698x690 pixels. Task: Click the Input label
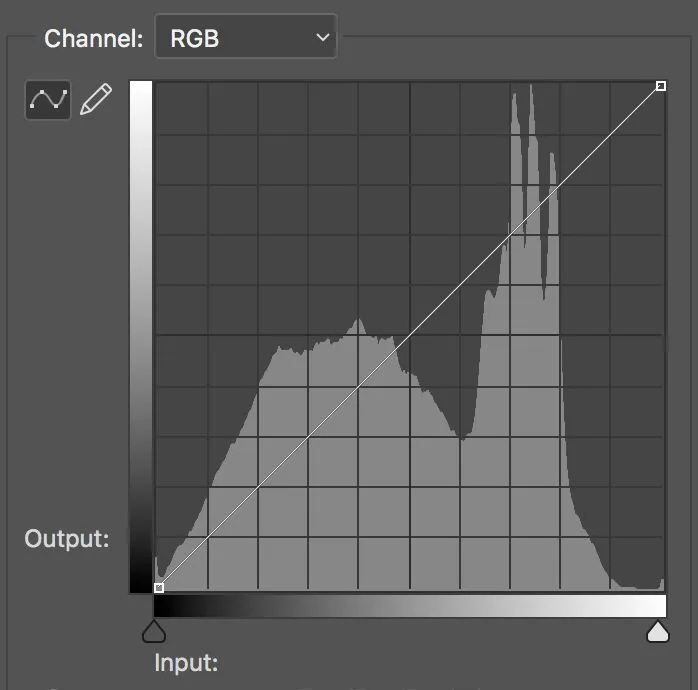pos(186,663)
